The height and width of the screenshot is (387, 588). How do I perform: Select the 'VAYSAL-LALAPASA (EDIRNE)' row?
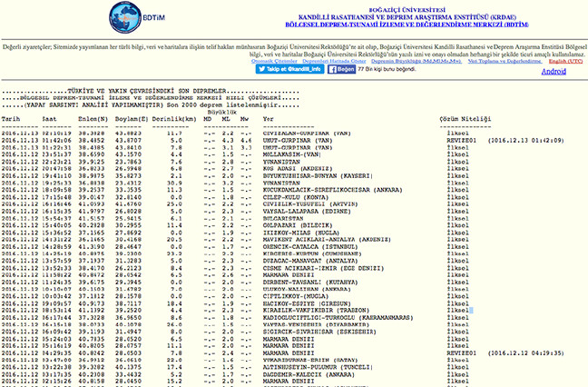tap(235, 212)
